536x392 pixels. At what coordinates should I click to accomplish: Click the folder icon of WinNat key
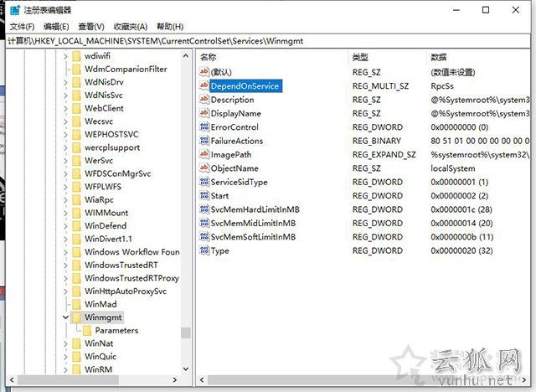click(x=76, y=343)
